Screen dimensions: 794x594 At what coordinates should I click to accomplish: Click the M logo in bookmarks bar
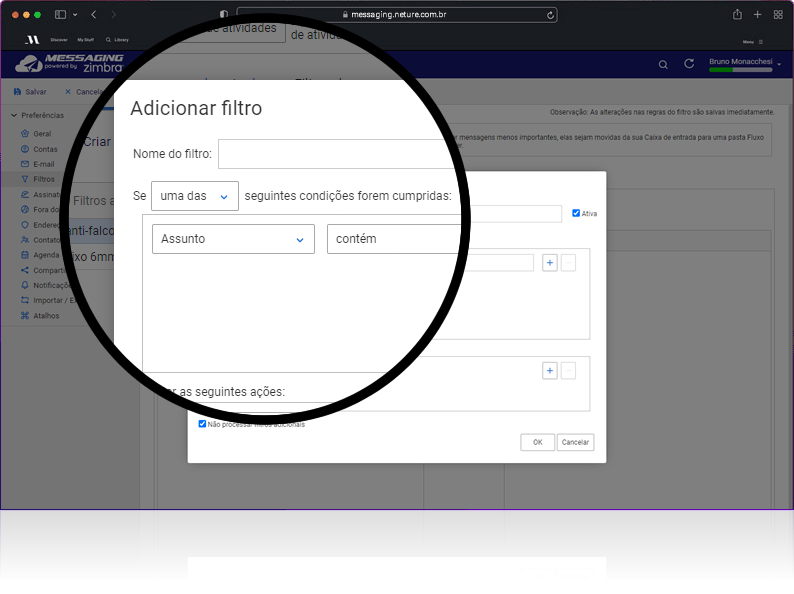click(32, 39)
